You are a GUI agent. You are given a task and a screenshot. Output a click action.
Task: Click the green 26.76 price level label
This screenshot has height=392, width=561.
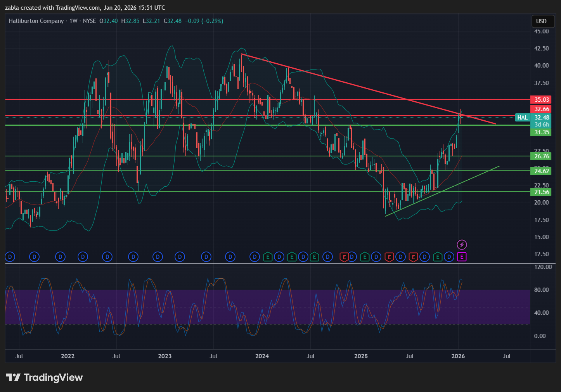(542, 156)
